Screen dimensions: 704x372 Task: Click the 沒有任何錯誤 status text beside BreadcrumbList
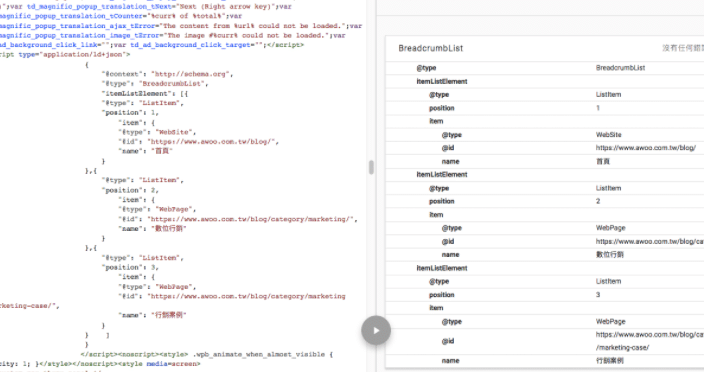[682, 48]
